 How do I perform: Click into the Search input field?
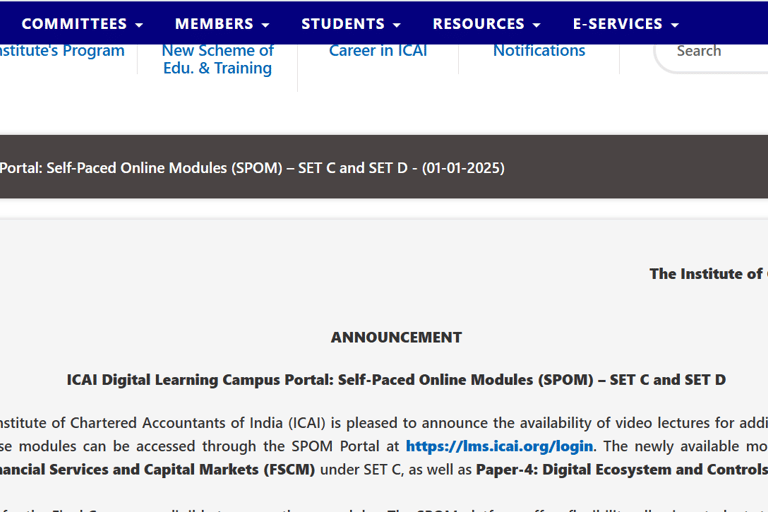(x=715, y=51)
